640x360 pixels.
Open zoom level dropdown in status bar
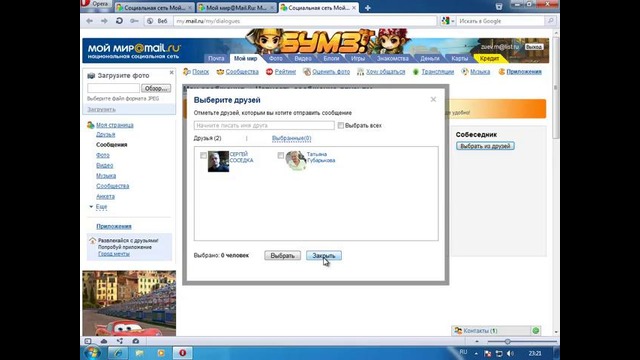(477, 341)
